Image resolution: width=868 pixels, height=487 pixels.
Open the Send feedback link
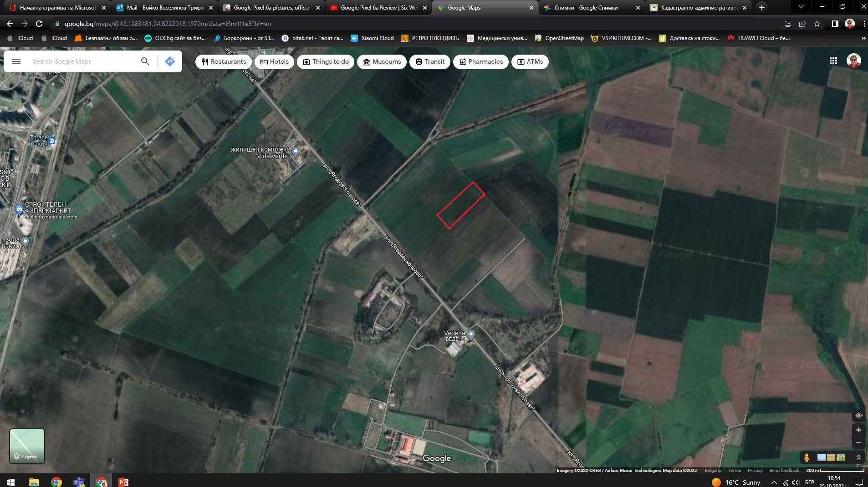784,471
